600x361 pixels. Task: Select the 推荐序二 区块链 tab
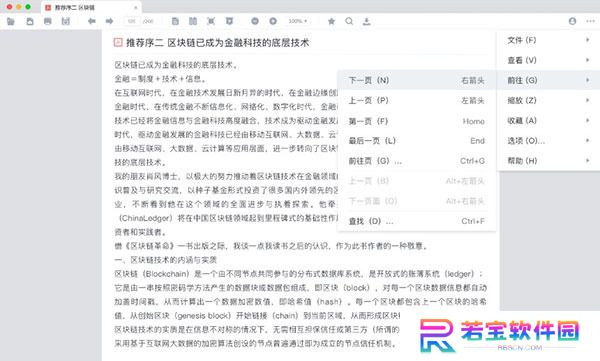pyautogui.click(x=91, y=7)
